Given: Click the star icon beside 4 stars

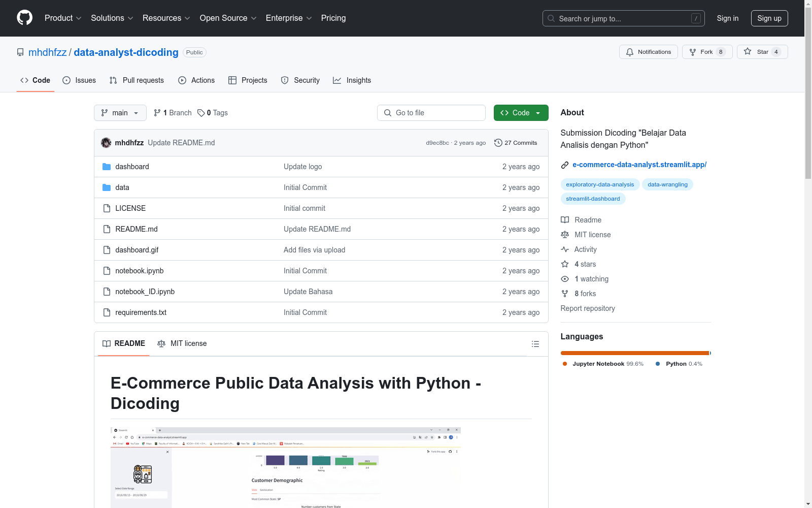Looking at the screenshot, I should pos(565,264).
